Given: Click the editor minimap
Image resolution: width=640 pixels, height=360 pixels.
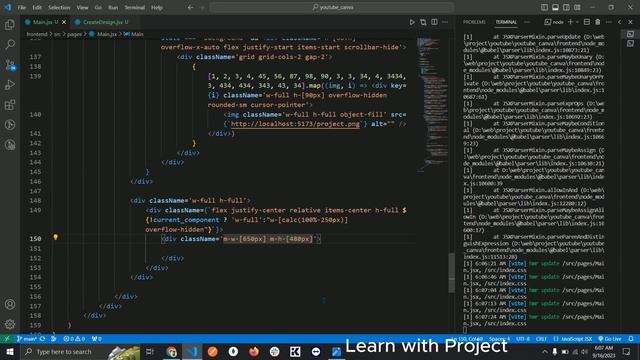Looking at the screenshot, I should click(x=432, y=104).
